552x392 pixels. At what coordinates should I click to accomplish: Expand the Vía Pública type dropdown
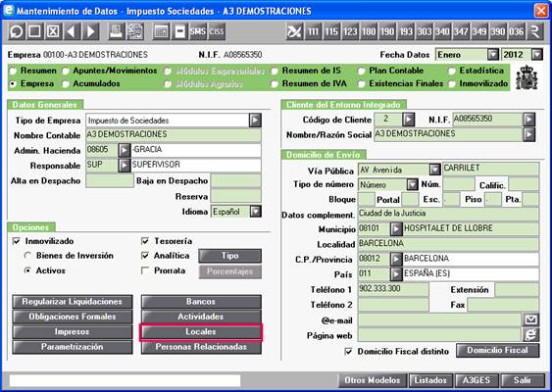[x=435, y=170]
